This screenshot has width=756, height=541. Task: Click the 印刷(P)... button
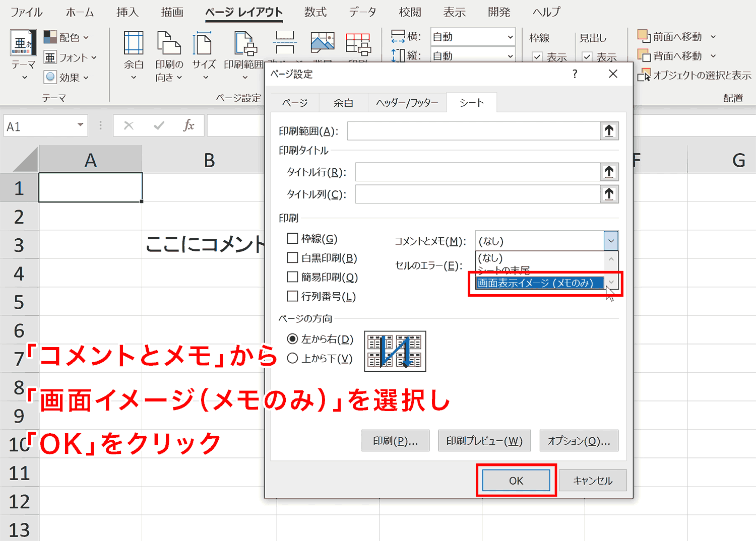tap(395, 441)
